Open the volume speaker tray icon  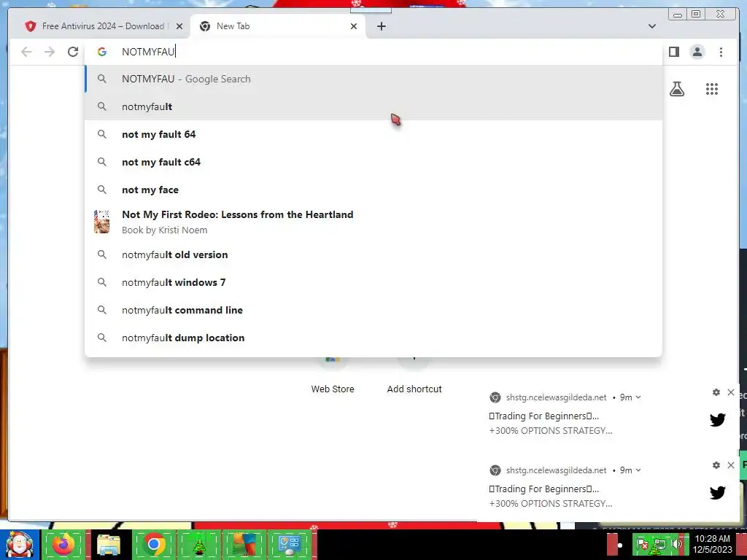676,544
